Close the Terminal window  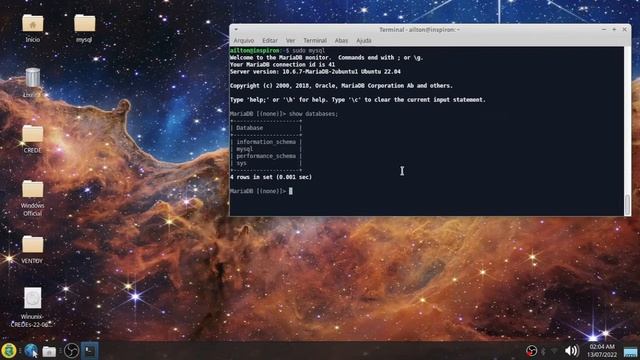coord(624,29)
